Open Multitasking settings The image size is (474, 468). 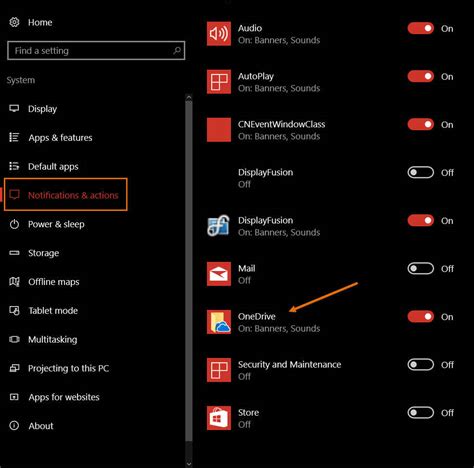[53, 339]
